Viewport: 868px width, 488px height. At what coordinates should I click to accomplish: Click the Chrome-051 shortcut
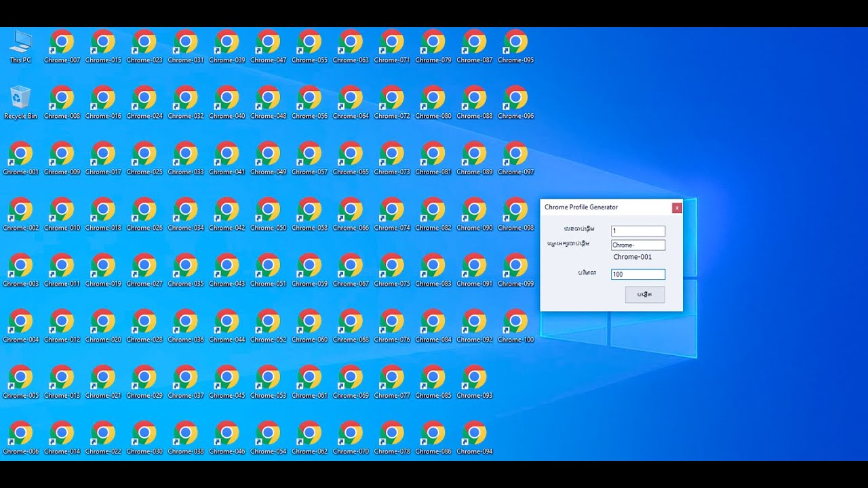click(269, 270)
